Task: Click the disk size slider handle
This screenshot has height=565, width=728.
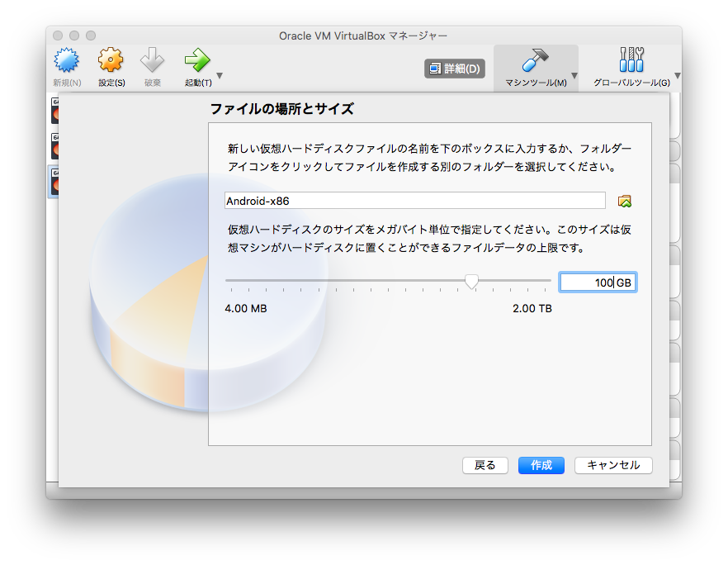Action: (x=471, y=282)
